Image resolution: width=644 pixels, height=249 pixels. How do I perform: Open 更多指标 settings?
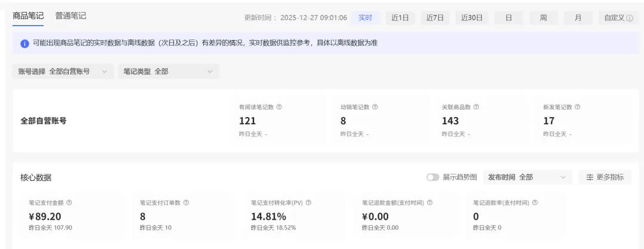pyautogui.click(x=605, y=177)
